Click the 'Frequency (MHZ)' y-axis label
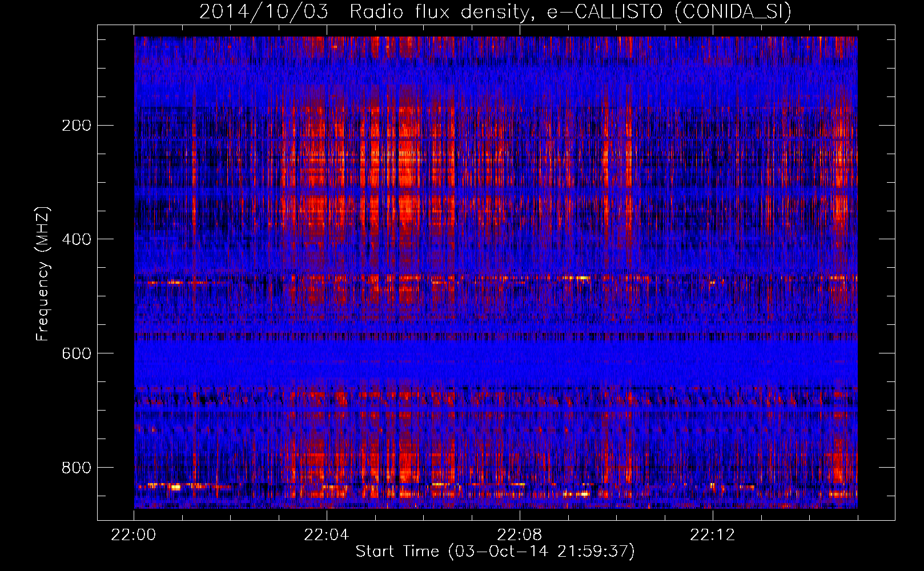Image resolution: width=924 pixels, height=571 pixels. click(x=43, y=274)
